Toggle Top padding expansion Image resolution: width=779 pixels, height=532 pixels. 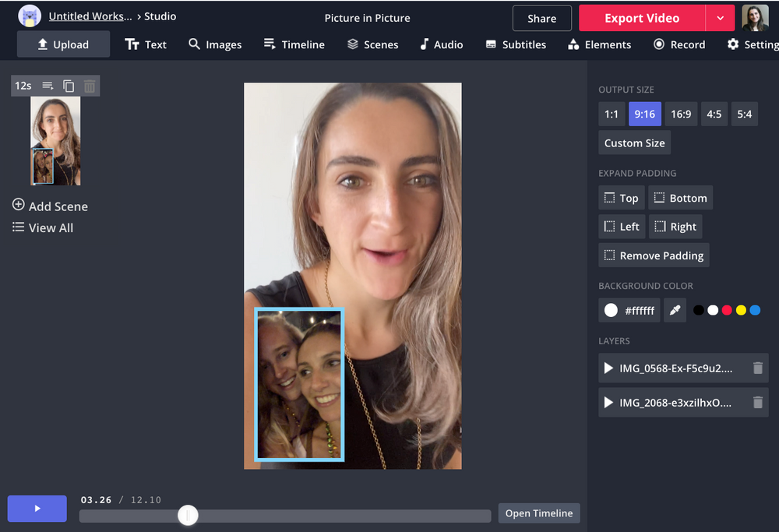click(x=621, y=198)
